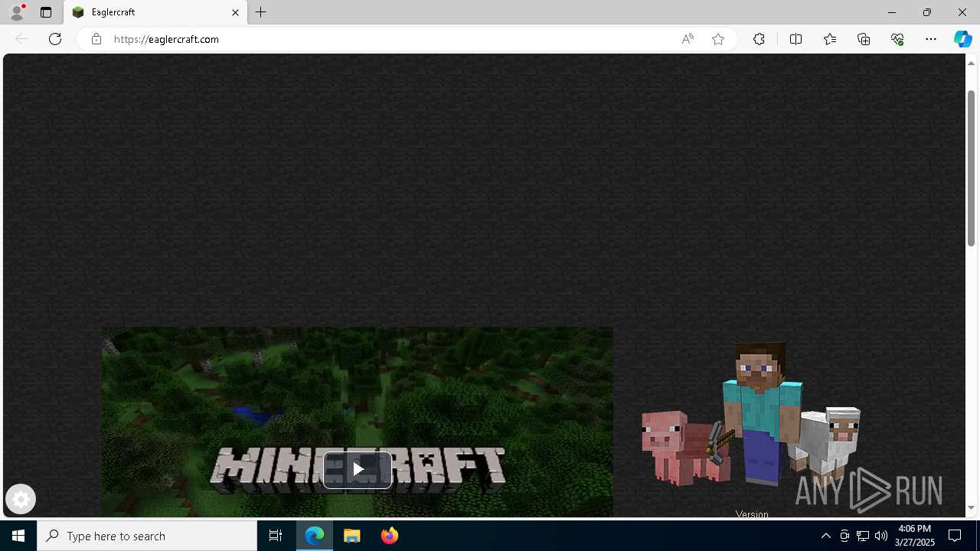Toggle Read aloud in address bar

688,39
